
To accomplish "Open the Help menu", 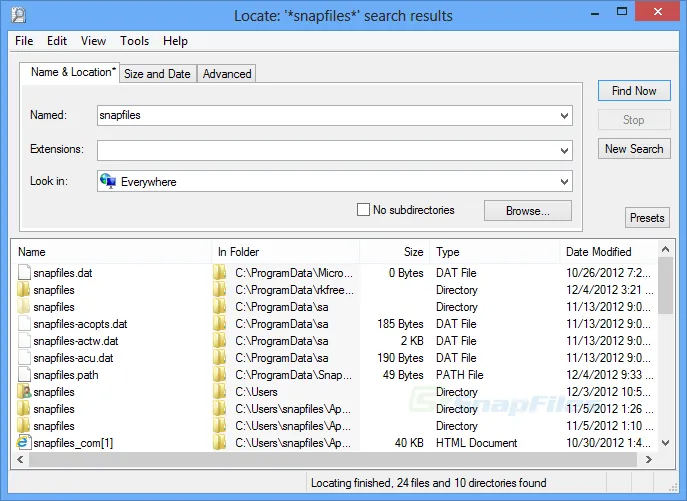I will coord(175,41).
